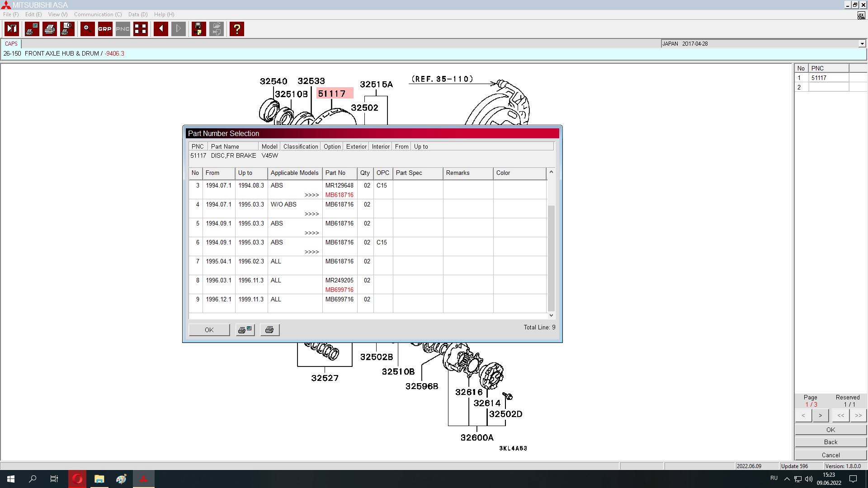The image size is (868, 488).
Task: Click the next page single arrow button
Action: point(820,415)
